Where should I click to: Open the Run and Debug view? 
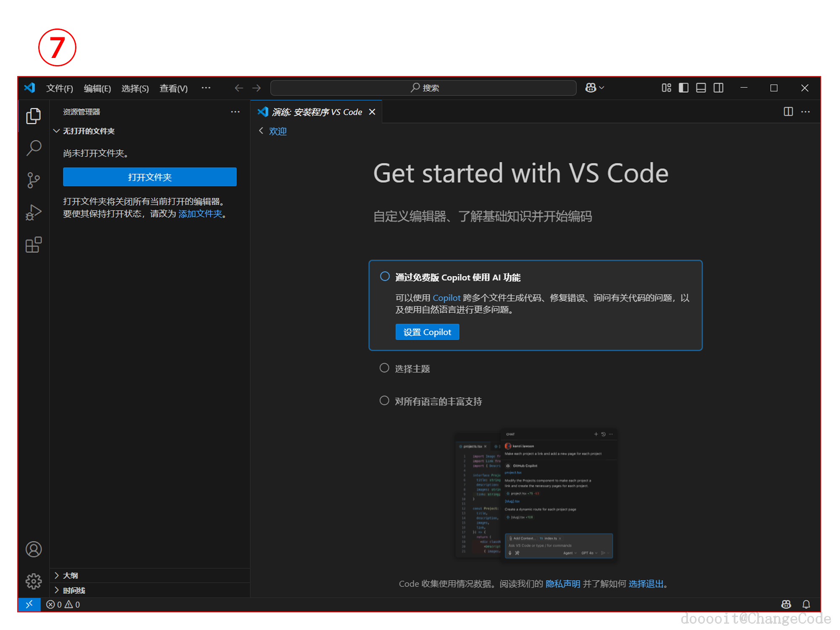point(34,213)
